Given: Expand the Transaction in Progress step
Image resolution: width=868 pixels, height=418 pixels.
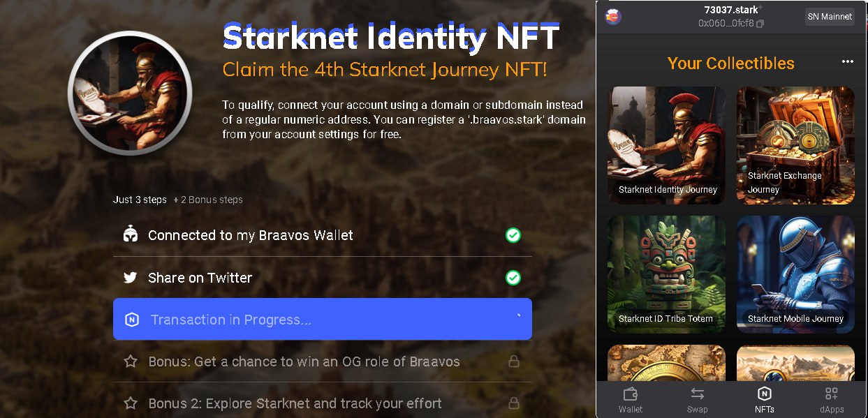Looking at the screenshot, I should 323,320.
